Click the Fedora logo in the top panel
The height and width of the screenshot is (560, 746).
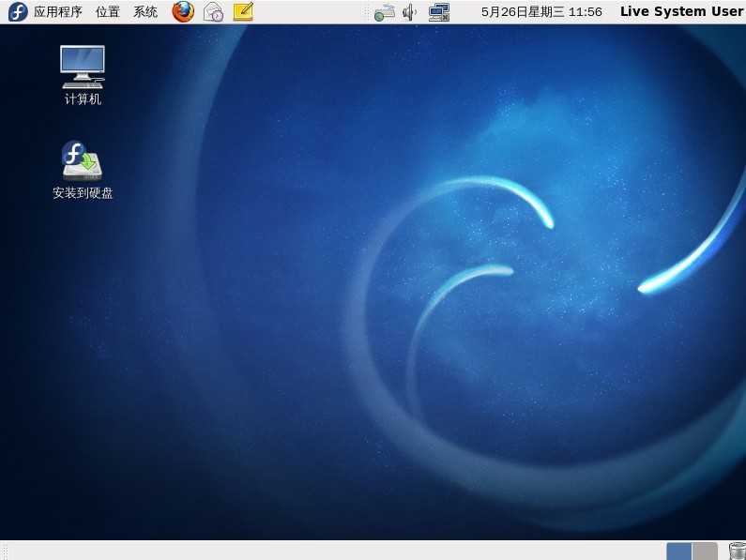[17, 12]
